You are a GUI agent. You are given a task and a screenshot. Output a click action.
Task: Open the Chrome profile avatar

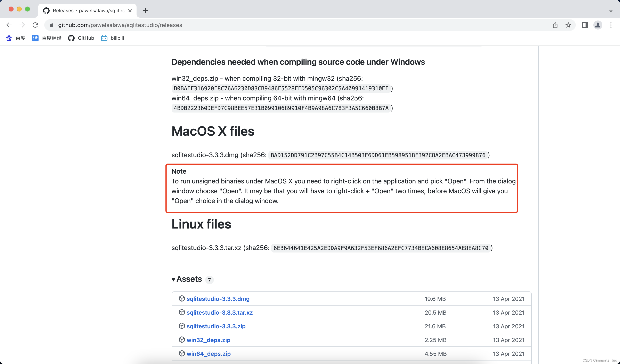(598, 25)
